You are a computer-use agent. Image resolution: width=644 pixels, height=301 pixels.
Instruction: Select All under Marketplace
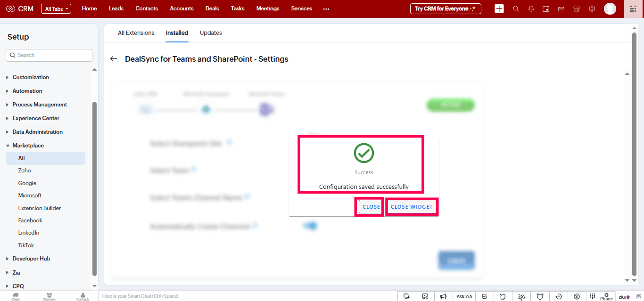point(45,158)
